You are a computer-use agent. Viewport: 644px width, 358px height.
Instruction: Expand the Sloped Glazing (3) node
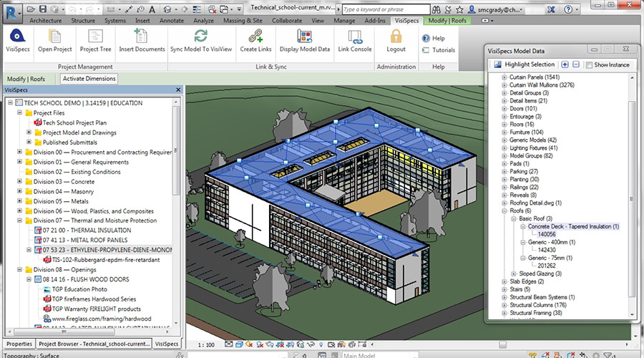[x=513, y=274]
